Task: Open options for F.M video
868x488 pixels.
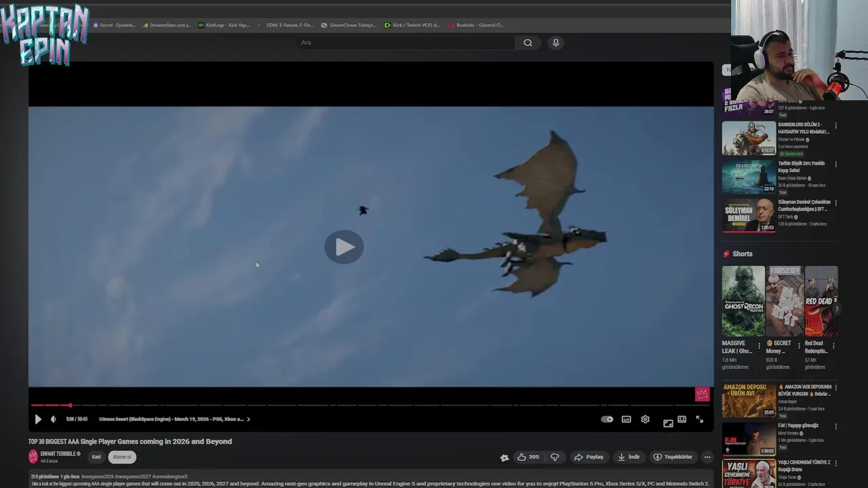Action: 835,426
